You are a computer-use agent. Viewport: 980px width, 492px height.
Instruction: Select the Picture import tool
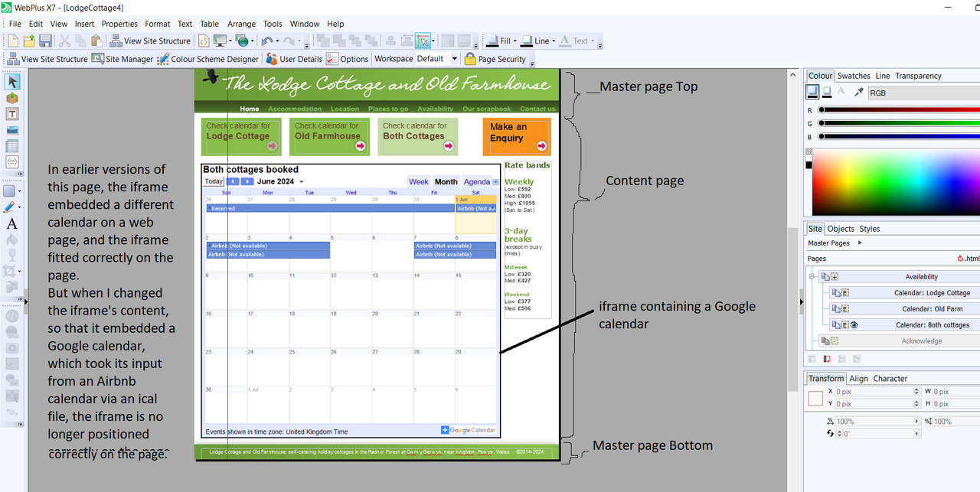pyautogui.click(x=12, y=130)
